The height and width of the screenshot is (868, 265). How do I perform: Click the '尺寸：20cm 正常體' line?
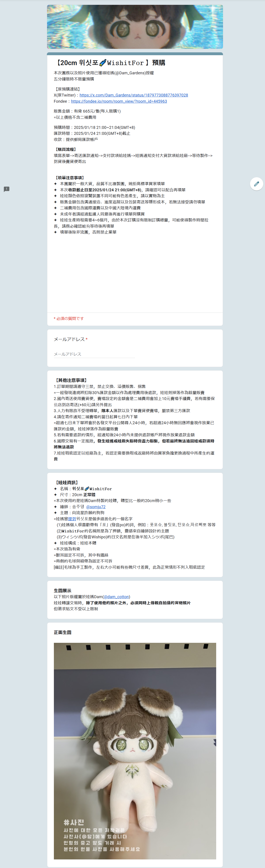(75, 495)
